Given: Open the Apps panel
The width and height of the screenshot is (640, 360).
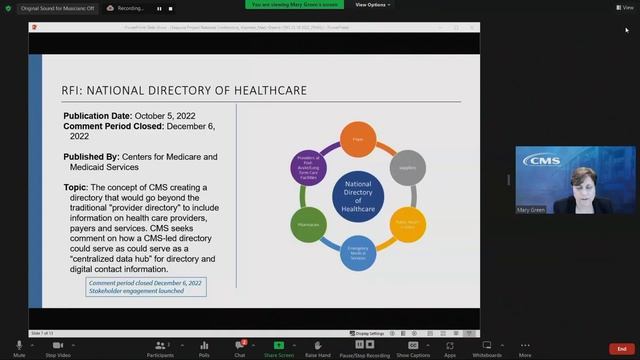Looking at the screenshot, I should coord(450,349).
